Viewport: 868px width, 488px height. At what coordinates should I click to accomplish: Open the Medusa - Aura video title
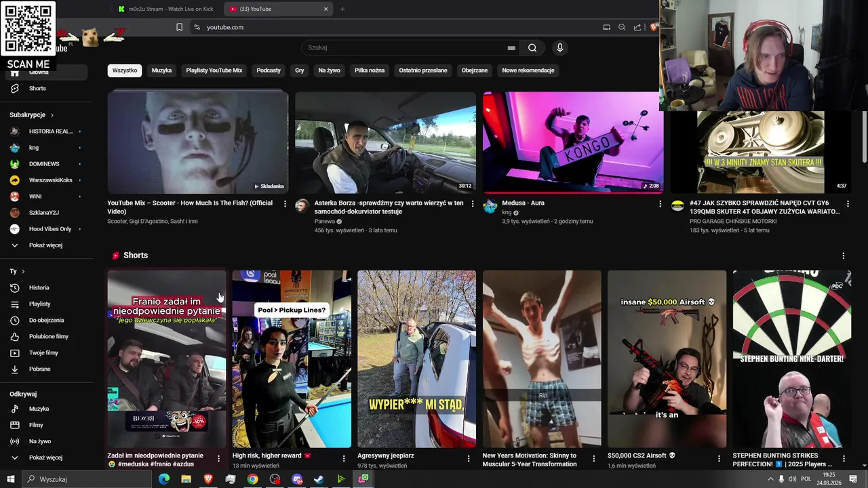coord(523,203)
